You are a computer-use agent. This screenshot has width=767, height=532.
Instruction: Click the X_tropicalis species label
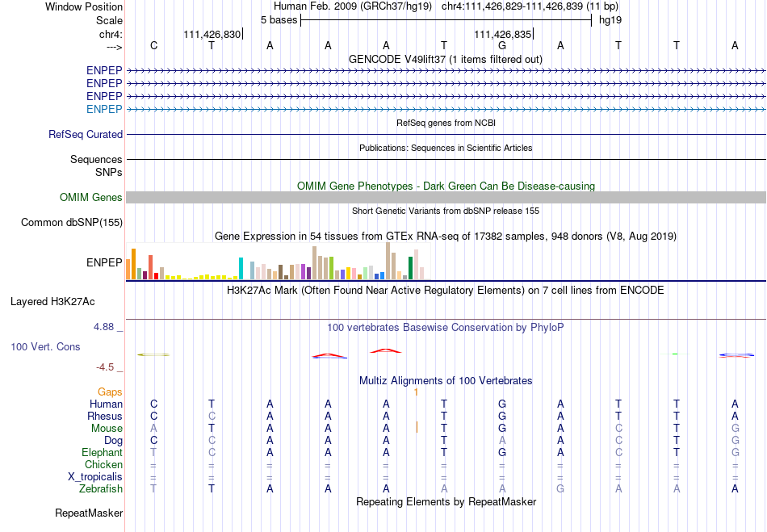point(95,477)
